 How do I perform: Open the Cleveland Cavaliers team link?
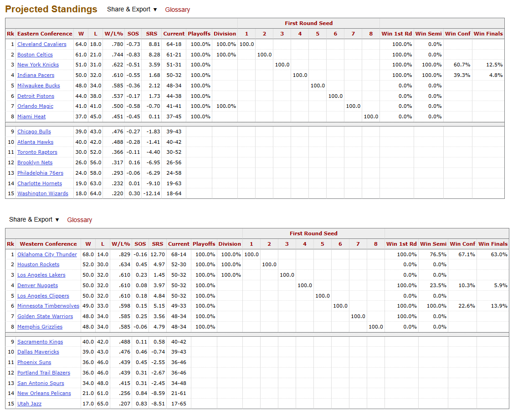pyautogui.click(x=41, y=44)
